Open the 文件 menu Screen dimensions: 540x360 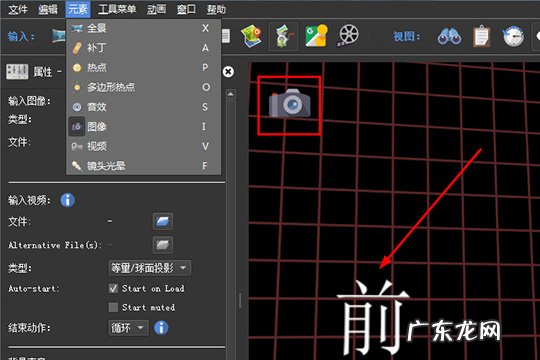[x=18, y=9]
